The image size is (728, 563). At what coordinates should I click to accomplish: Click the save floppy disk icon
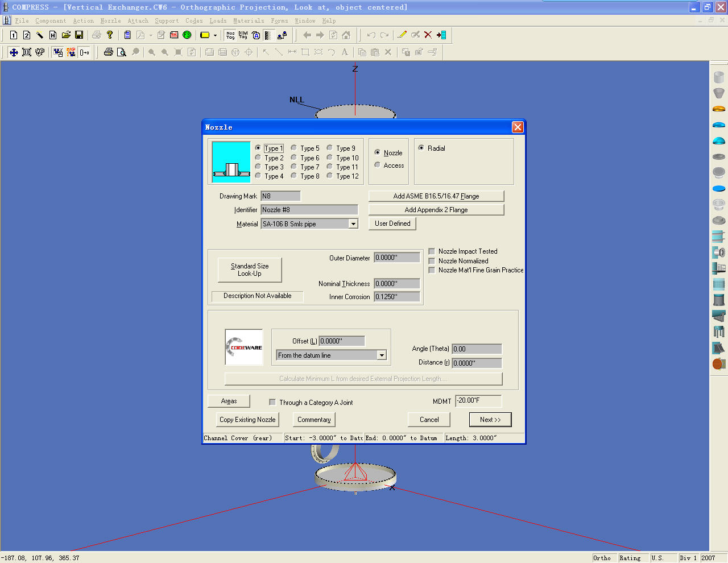pyautogui.click(x=79, y=35)
